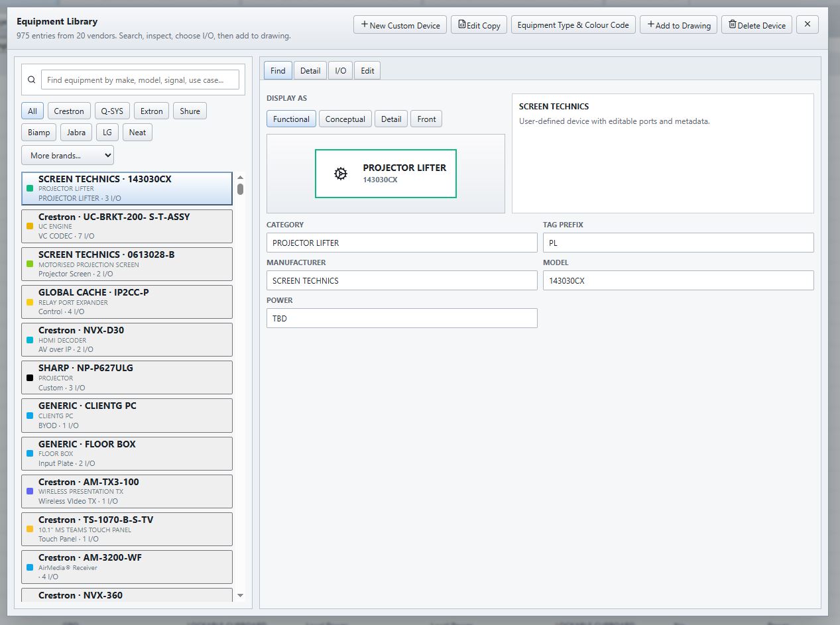The width and height of the screenshot is (840, 625).
Task: Set display as Functional
Action: click(291, 119)
